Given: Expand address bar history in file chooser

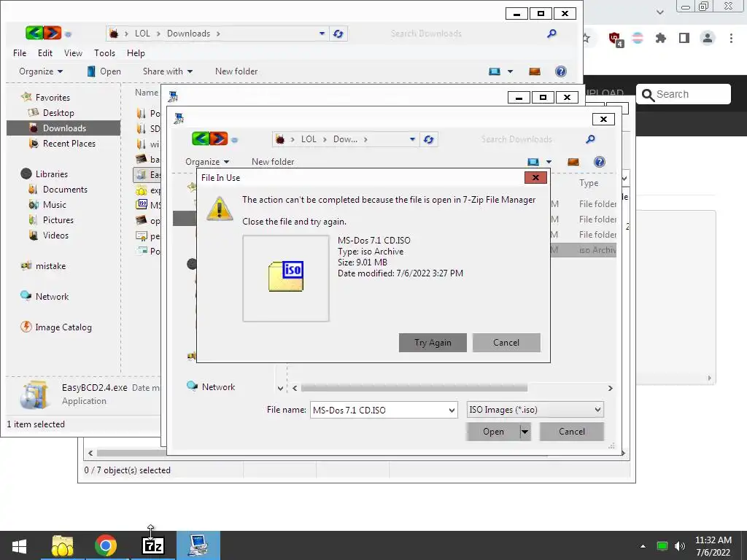Looking at the screenshot, I should tap(413, 139).
